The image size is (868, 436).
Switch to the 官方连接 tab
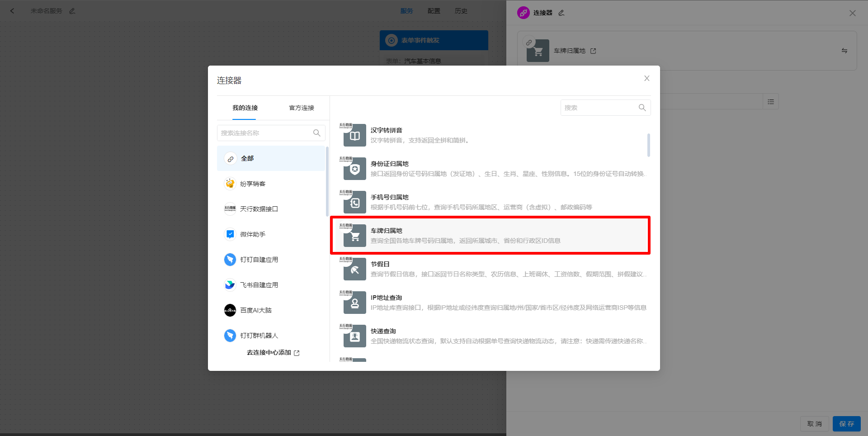click(x=301, y=108)
